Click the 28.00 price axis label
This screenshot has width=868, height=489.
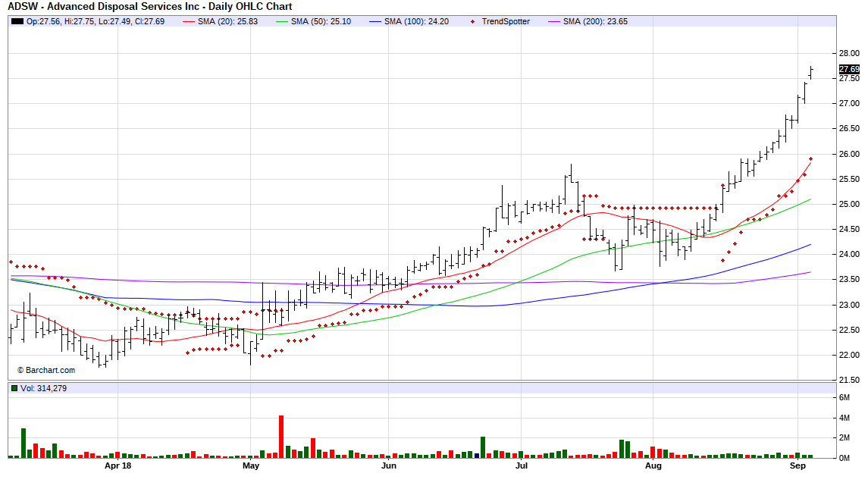(x=849, y=53)
